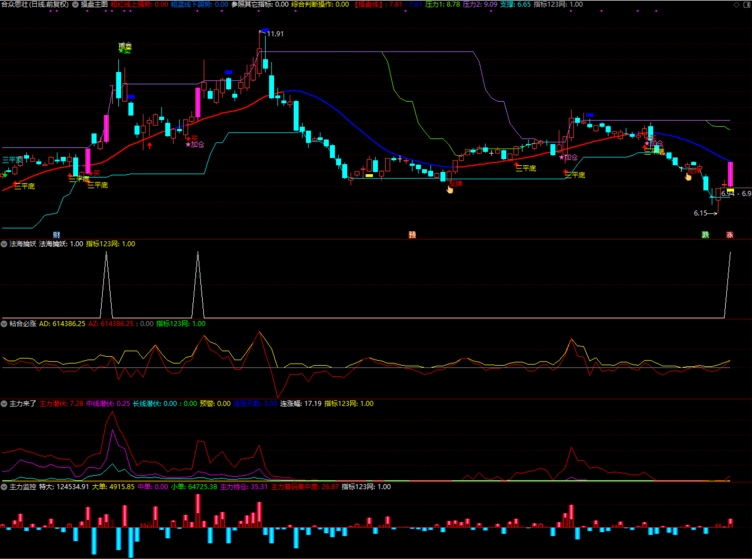The image size is (752, 560).
Task: Open the 主力监控 indicator dropdown arrow
Action: point(4,487)
